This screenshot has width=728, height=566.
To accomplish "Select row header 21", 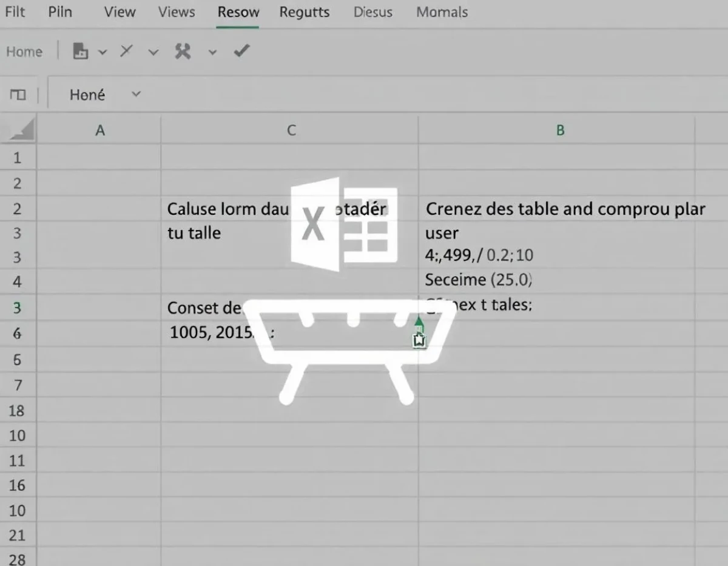I will [x=17, y=534].
